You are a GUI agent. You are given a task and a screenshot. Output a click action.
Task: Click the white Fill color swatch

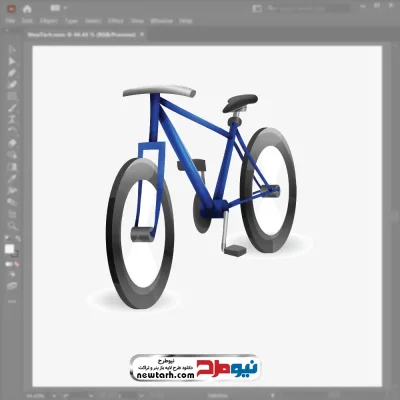click(x=10, y=249)
